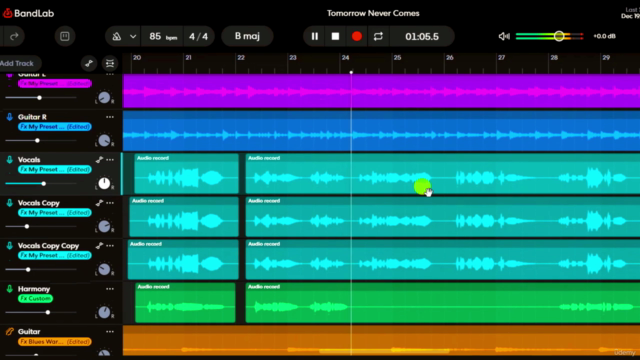
Task: Open Guitar R track options menu
Action: coord(110,117)
